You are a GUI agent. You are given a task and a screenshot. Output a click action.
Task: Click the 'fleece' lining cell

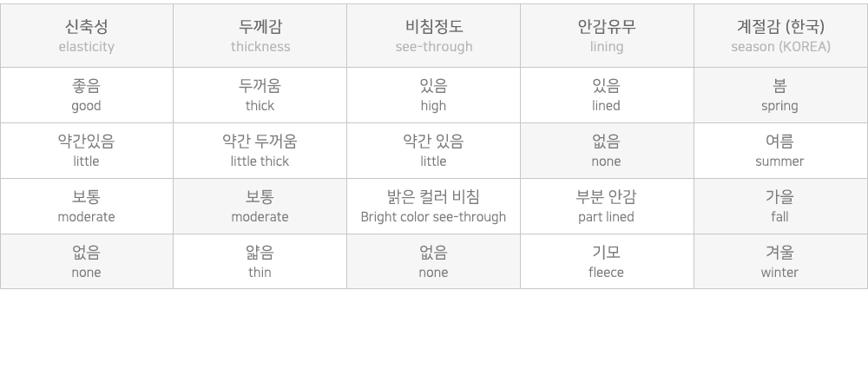607,262
